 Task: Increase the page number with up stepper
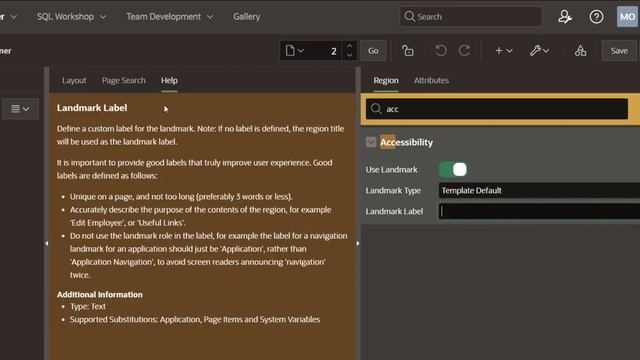click(349, 46)
